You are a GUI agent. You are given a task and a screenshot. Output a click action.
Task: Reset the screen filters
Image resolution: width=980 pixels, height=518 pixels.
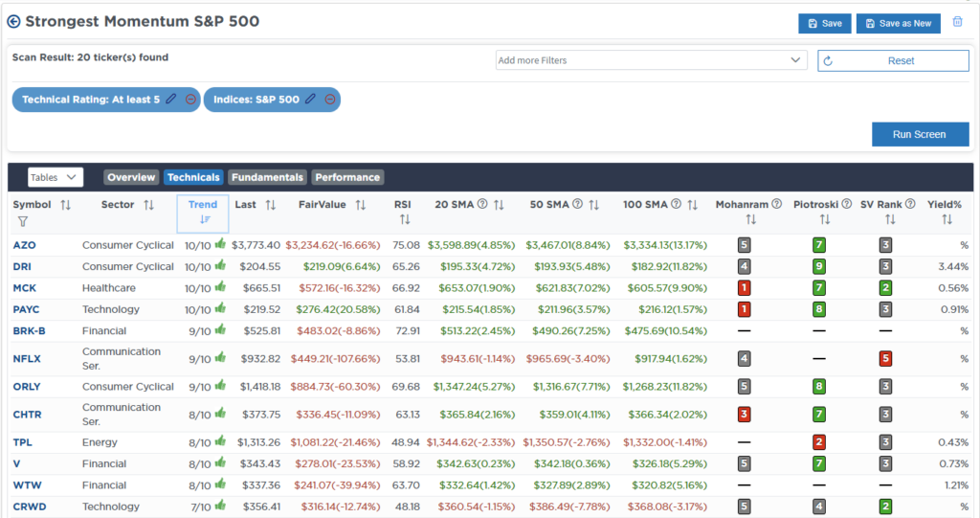(893, 60)
